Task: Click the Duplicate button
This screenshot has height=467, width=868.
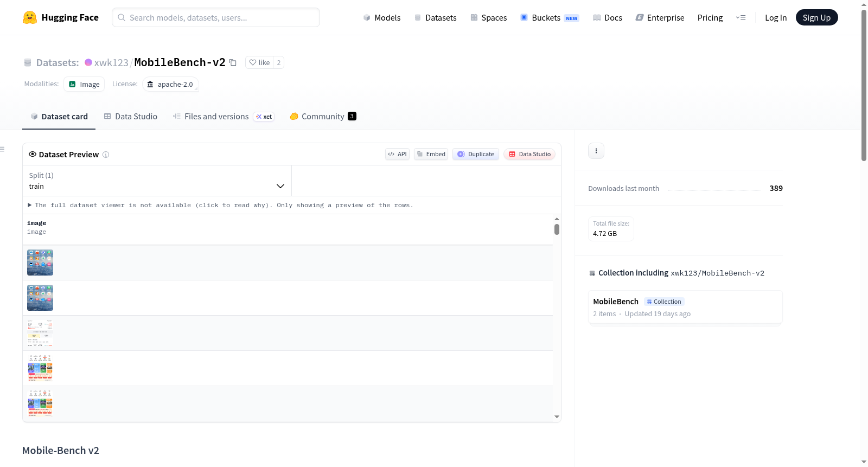Action: 476,154
